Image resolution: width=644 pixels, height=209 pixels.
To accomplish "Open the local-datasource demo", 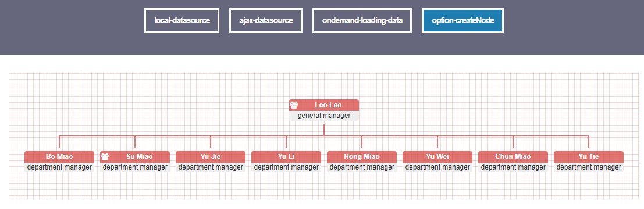I will click(182, 20).
